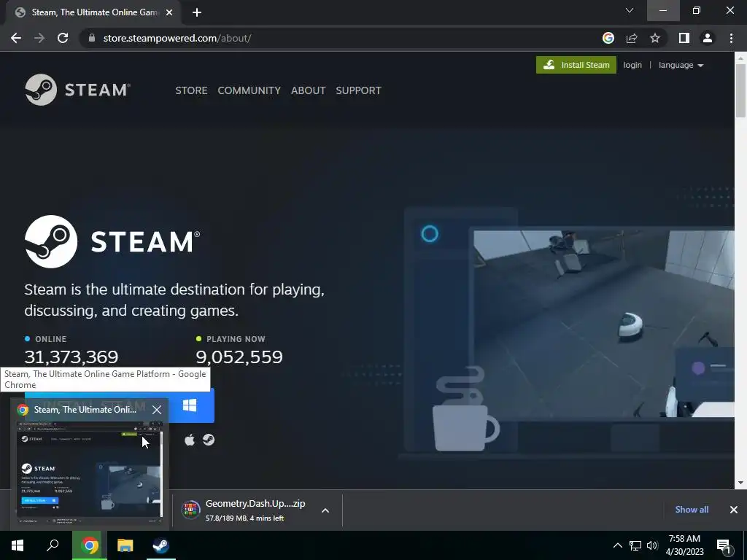Click the share page icon

click(632, 38)
